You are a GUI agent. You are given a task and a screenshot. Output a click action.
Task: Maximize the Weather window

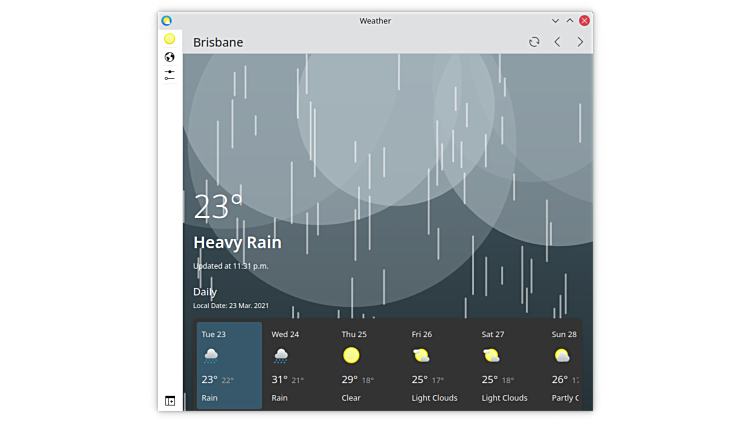click(570, 20)
